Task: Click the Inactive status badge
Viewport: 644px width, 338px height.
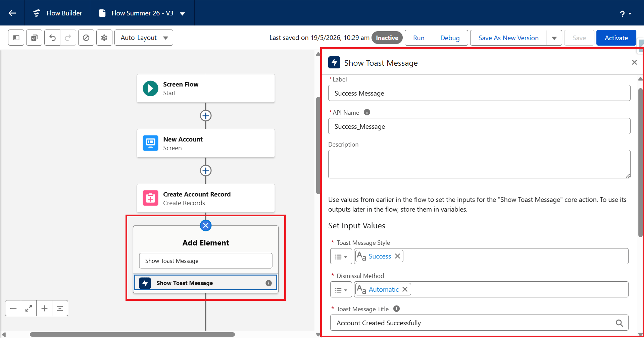Action: [x=387, y=38]
